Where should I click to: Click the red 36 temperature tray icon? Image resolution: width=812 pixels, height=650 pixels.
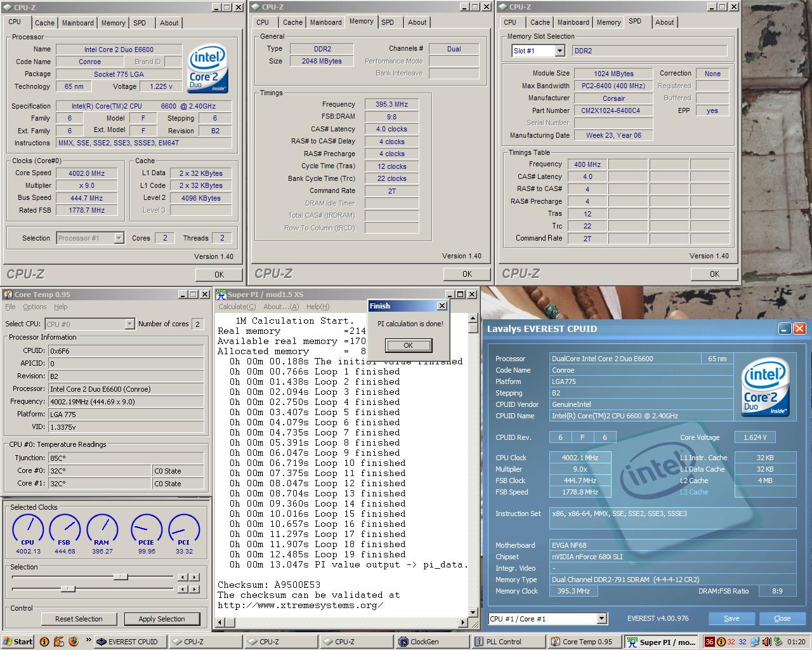[x=710, y=642]
